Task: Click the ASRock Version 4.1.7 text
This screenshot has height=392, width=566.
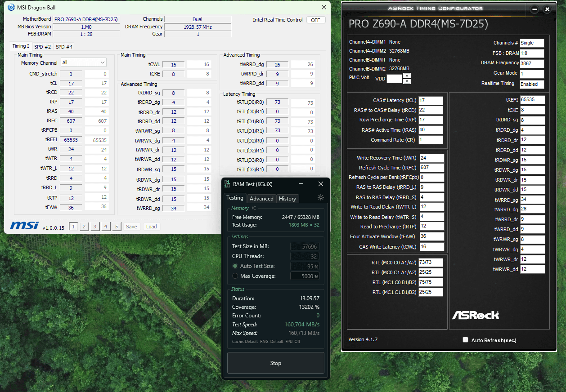Action: (x=363, y=339)
